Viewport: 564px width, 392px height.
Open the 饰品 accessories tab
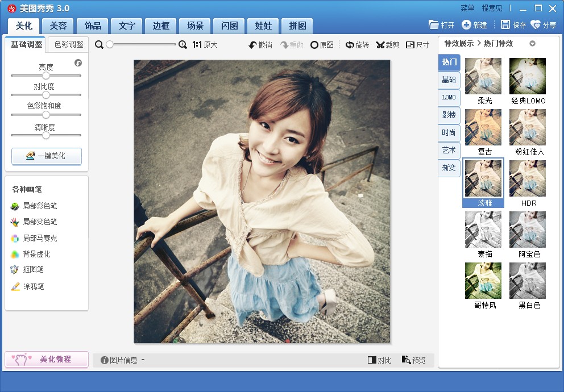coord(93,26)
